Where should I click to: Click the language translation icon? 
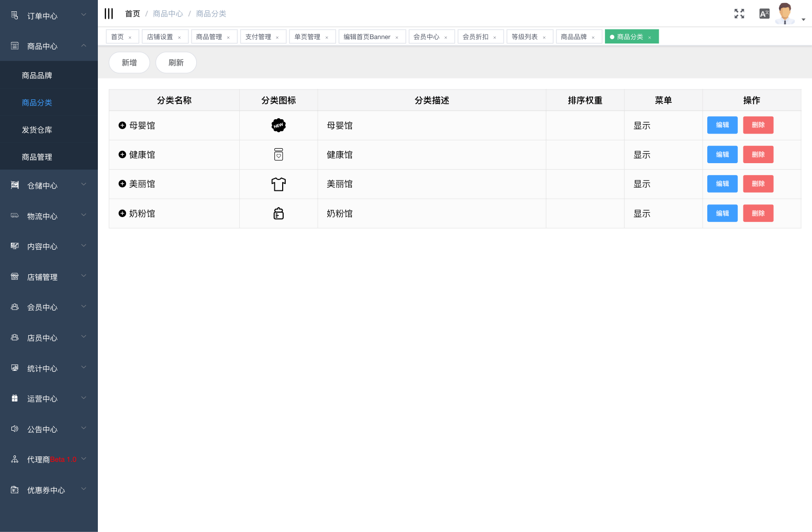coord(764,14)
